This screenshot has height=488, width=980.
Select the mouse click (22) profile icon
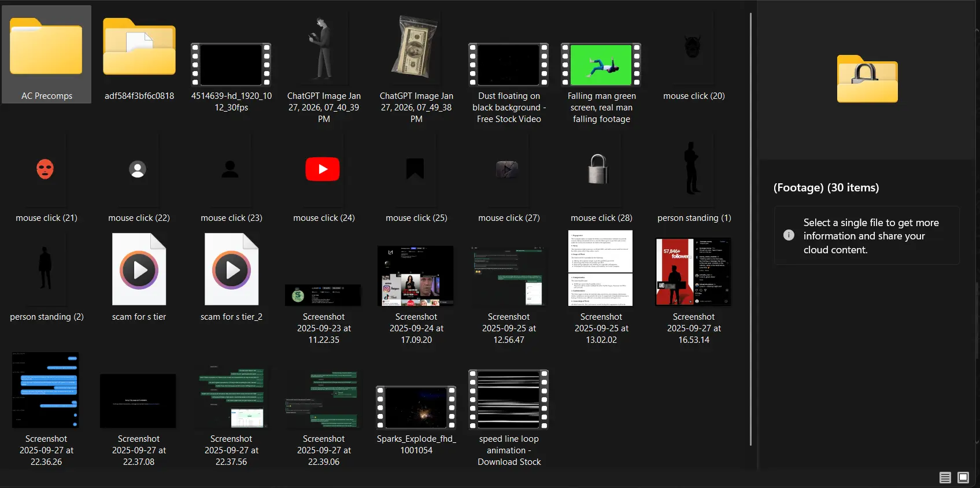tap(138, 169)
